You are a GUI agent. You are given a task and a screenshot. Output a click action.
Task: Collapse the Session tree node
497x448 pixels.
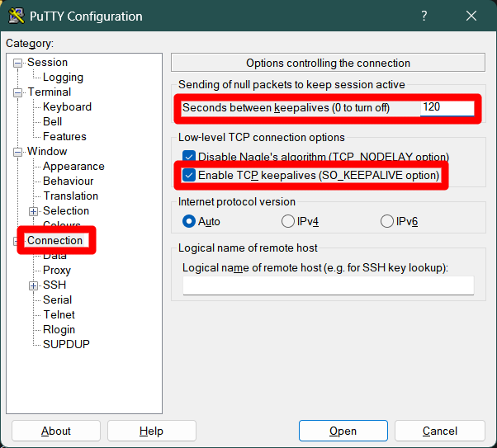coord(17,63)
